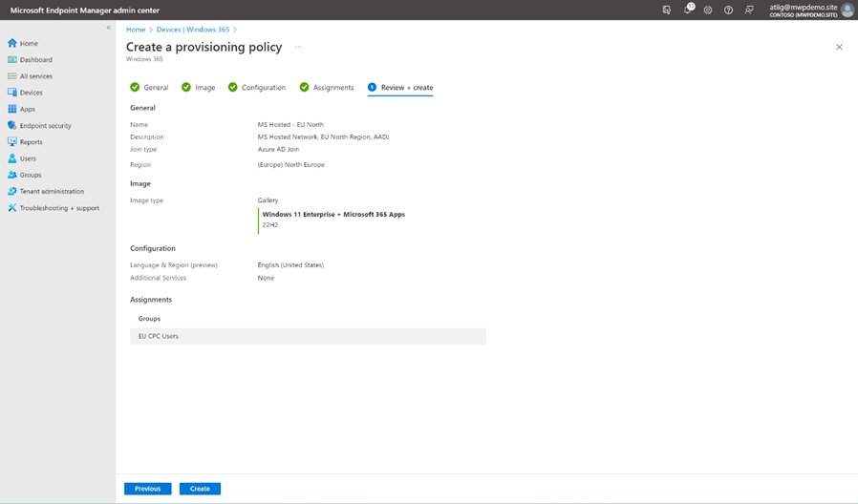Click the Home breadcrumb link

136,30
